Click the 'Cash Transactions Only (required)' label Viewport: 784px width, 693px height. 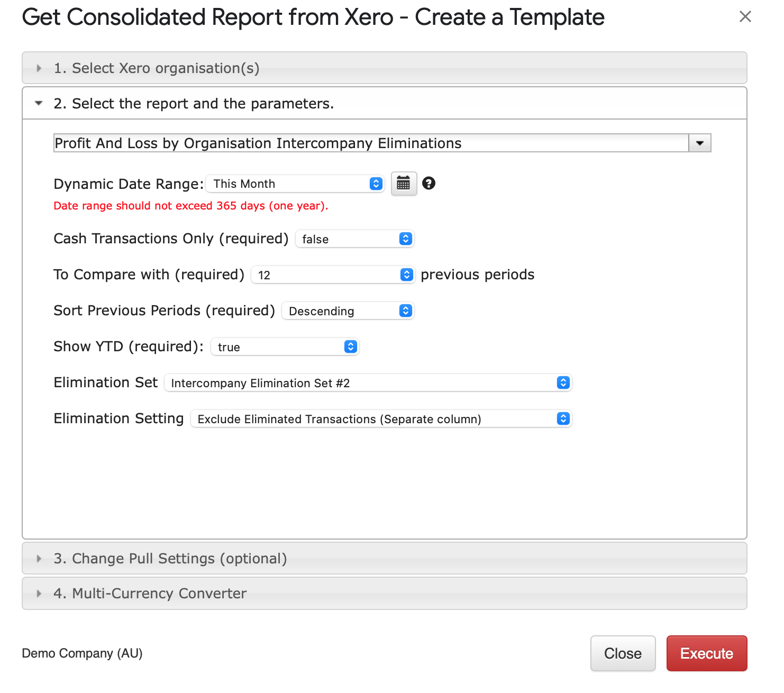click(171, 239)
